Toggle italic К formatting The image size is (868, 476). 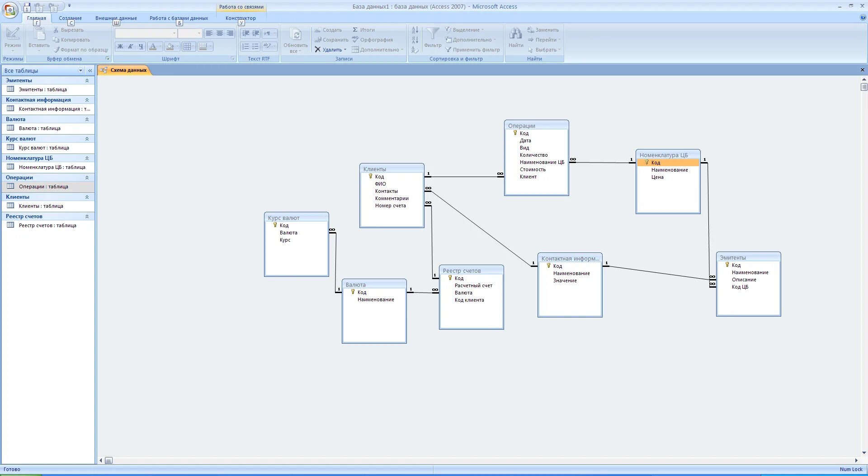131,47
